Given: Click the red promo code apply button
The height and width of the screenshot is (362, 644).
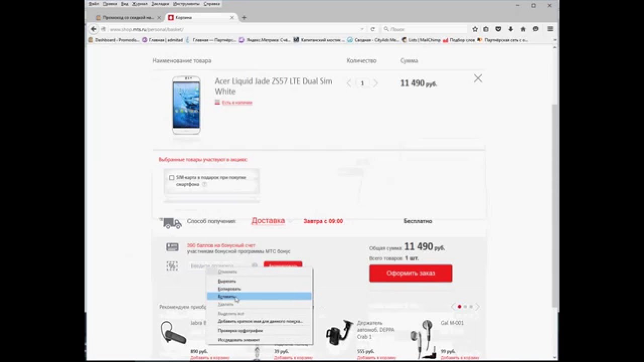Looking at the screenshot, I should click(283, 264).
